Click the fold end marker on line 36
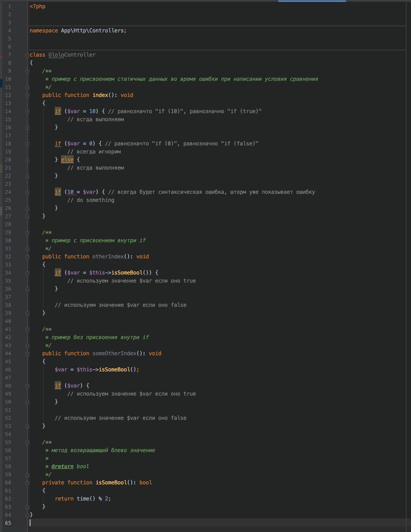 (27, 289)
